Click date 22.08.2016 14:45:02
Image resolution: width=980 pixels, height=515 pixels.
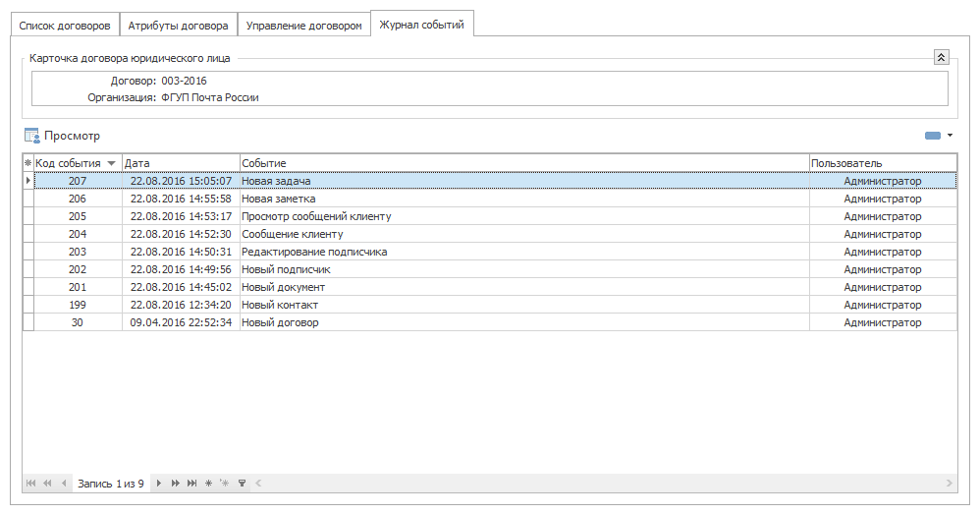(181, 287)
